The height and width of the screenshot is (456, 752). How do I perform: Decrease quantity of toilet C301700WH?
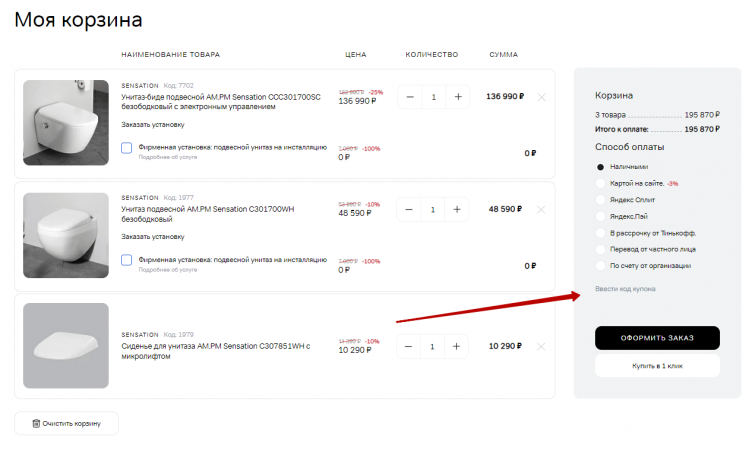[x=410, y=210]
